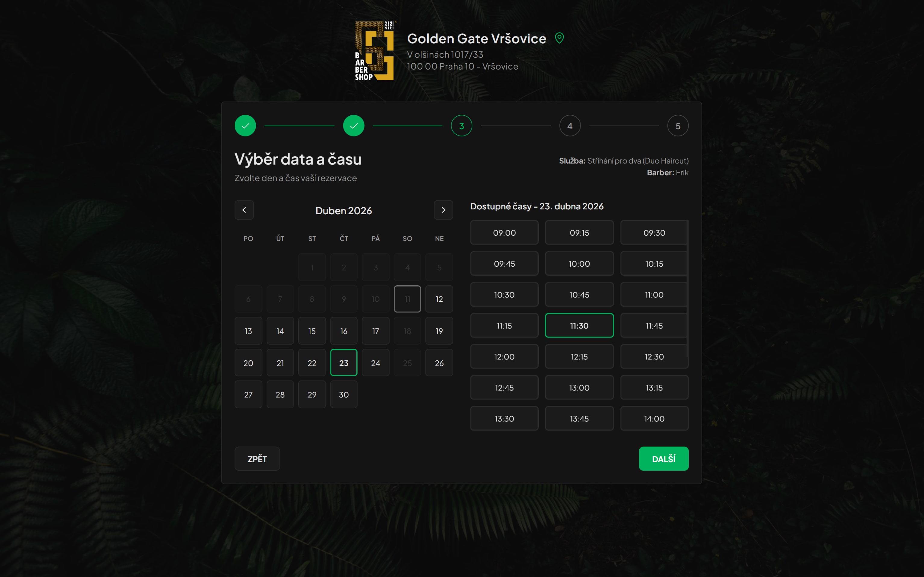Click step 3 circle in progress bar
Viewport: 924px width, 577px height.
click(x=461, y=126)
